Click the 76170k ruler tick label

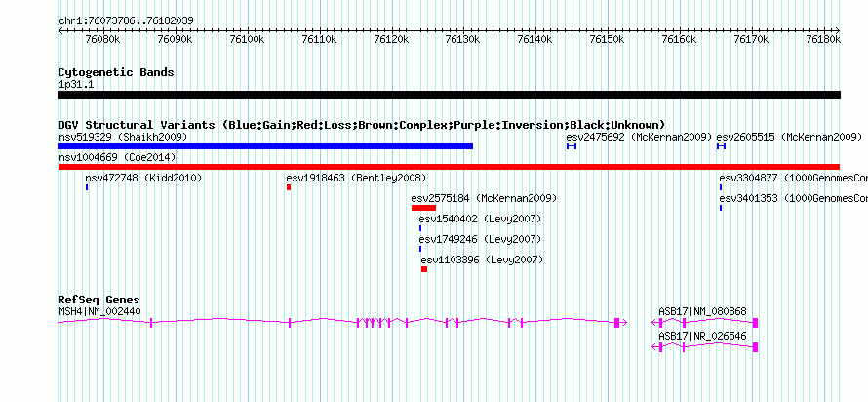point(751,39)
